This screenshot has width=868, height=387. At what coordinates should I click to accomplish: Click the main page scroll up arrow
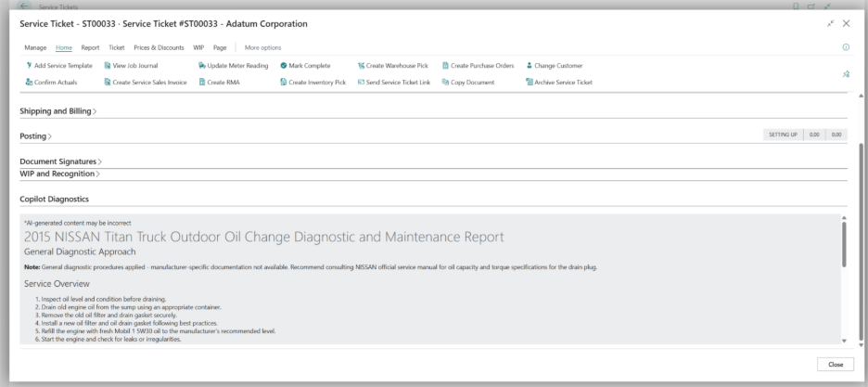click(861, 96)
